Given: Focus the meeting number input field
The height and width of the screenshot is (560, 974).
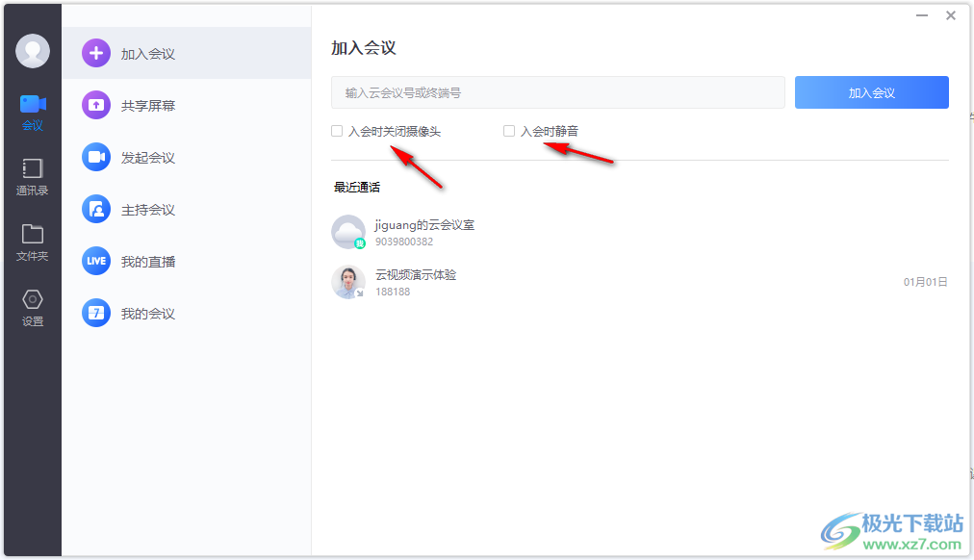Looking at the screenshot, I should click(558, 92).
